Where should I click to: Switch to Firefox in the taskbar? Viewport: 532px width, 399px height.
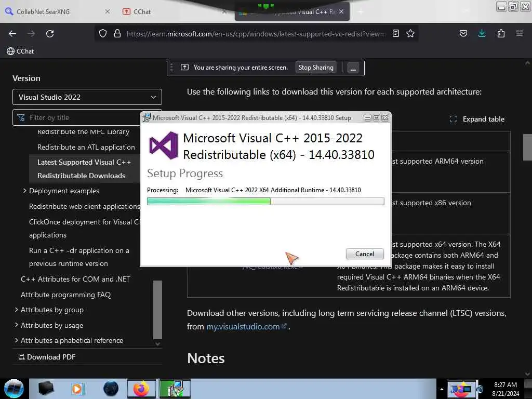point(141,389)
